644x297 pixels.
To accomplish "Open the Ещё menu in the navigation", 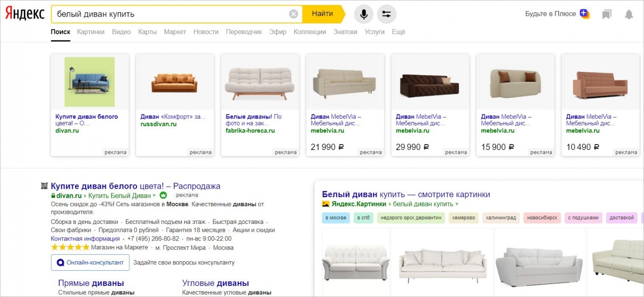I will coord(399,32).
